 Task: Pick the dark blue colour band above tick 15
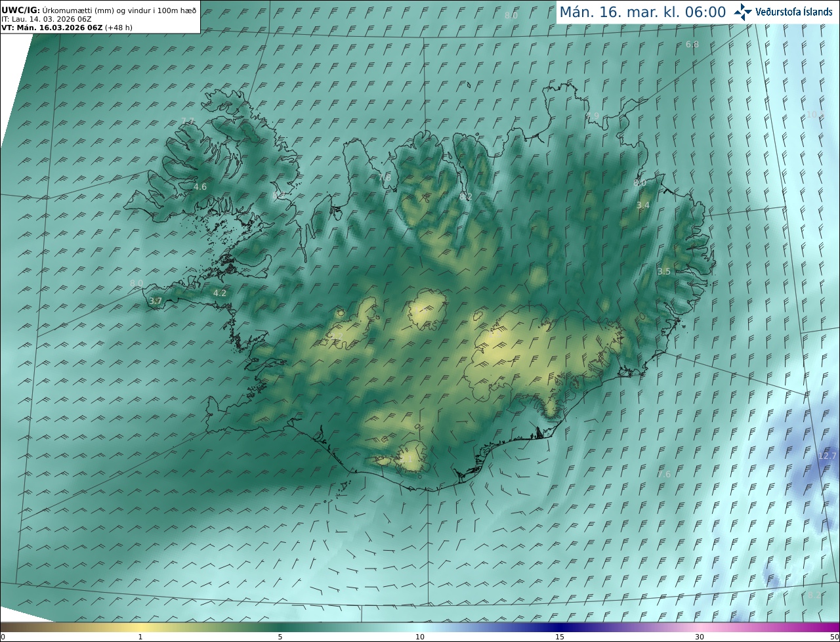click(x=560, y=627)
